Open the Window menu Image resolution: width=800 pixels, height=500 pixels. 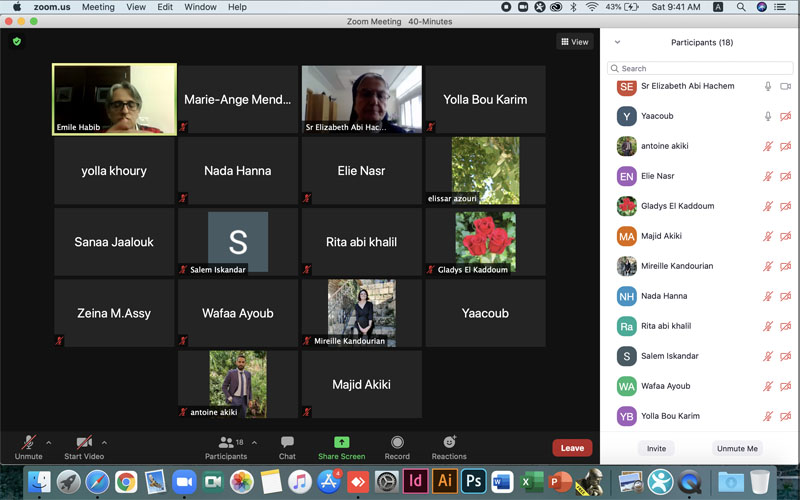(200, 7)
